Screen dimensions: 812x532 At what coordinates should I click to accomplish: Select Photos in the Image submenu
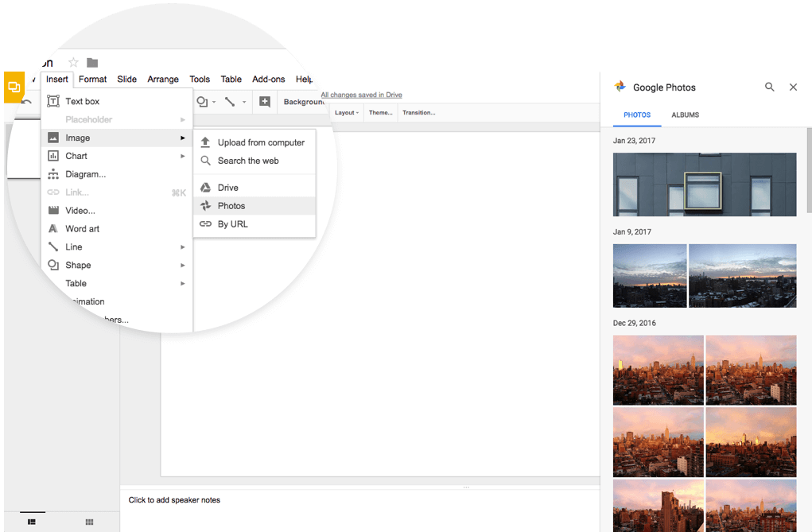tap(231, 206)
